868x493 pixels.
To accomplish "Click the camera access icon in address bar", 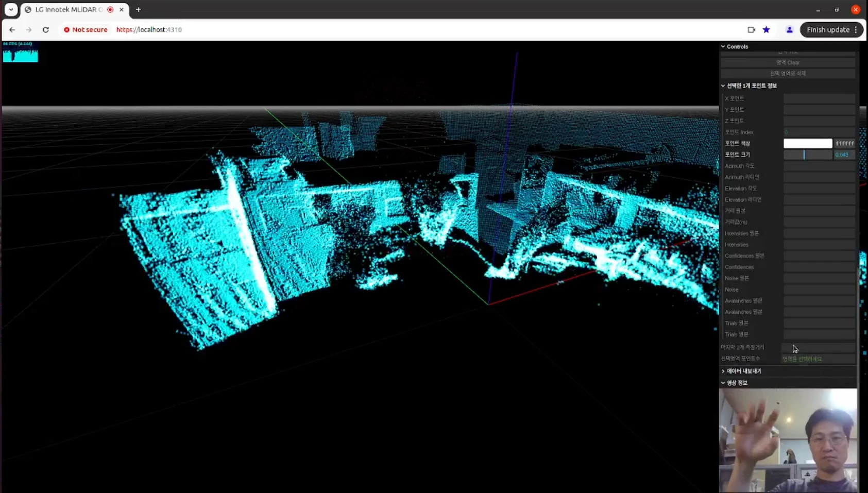I will (751, 30).
